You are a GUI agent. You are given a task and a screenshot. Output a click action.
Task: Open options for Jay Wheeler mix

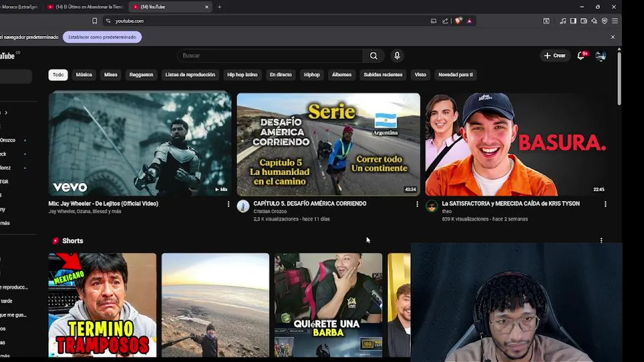click(x=228, y=204)
